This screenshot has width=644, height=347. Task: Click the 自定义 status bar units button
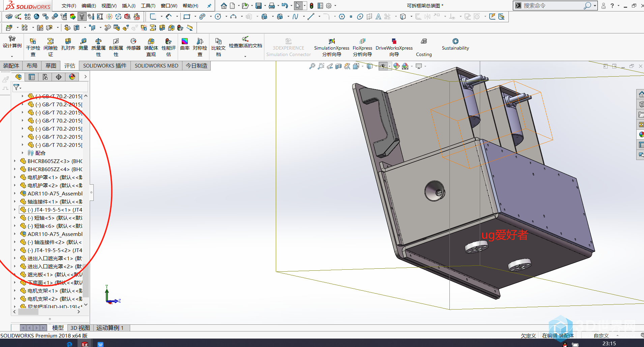[x=601, y=336]
